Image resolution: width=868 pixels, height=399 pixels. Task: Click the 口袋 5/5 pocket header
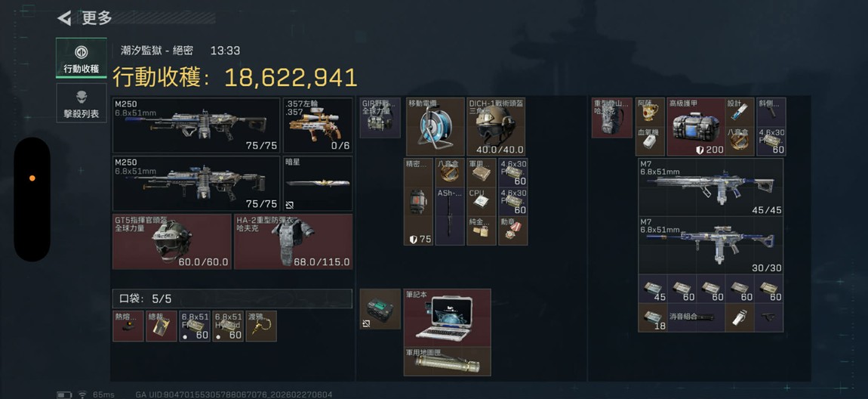232,298
